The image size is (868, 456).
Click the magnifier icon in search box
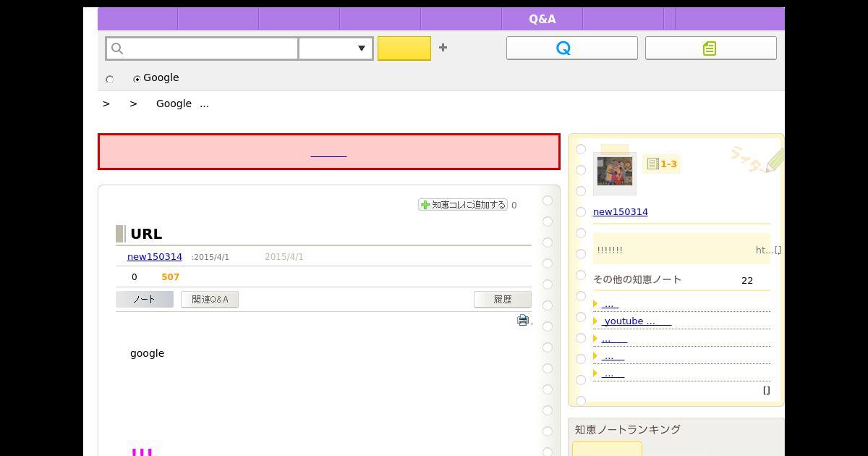click(x=118, y=48)
